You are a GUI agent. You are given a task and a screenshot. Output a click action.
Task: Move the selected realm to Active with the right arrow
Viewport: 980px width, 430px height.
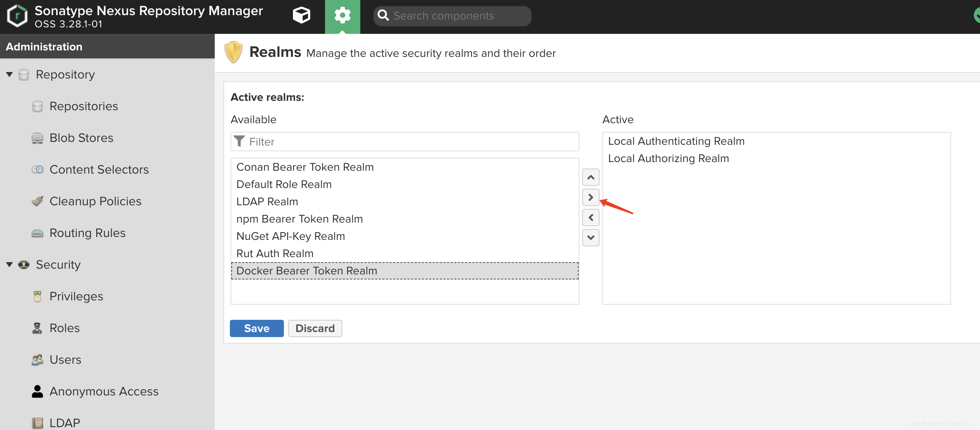[x=591, y=197]
